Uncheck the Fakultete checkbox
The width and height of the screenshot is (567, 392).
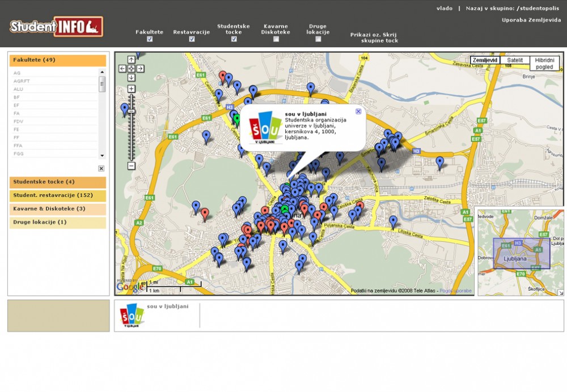150,40
